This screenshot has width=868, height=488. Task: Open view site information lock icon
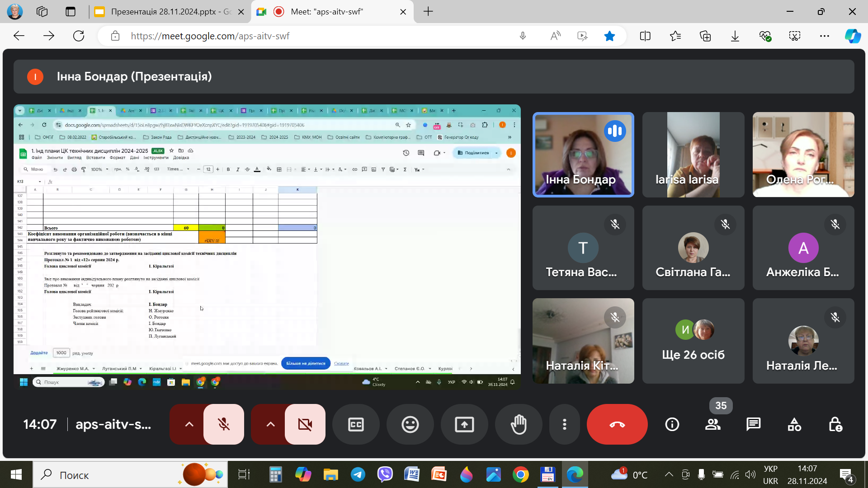point(115,36)
